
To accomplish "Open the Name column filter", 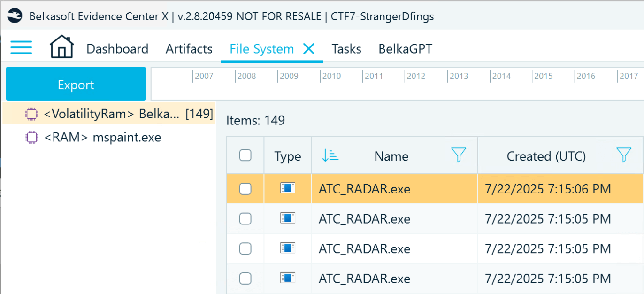I will click(458, 155).
